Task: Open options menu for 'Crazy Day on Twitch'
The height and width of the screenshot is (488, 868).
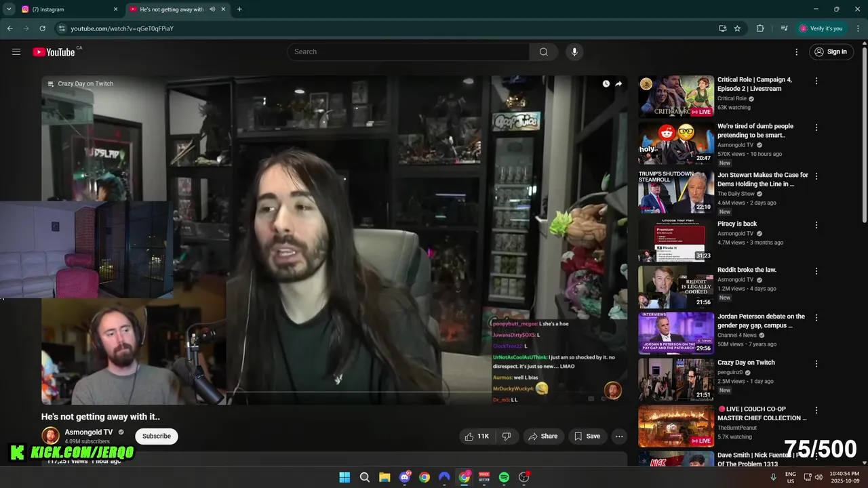Action: pos(816,364)
